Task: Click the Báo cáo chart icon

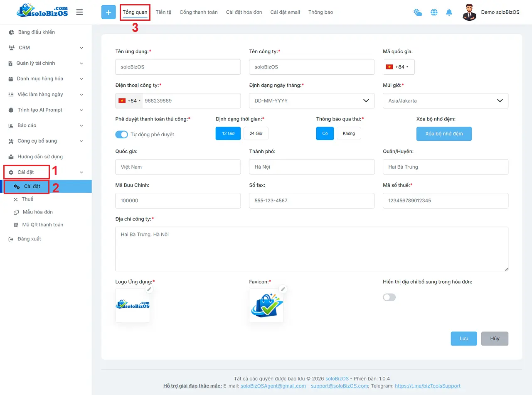Action: [11, 125]
